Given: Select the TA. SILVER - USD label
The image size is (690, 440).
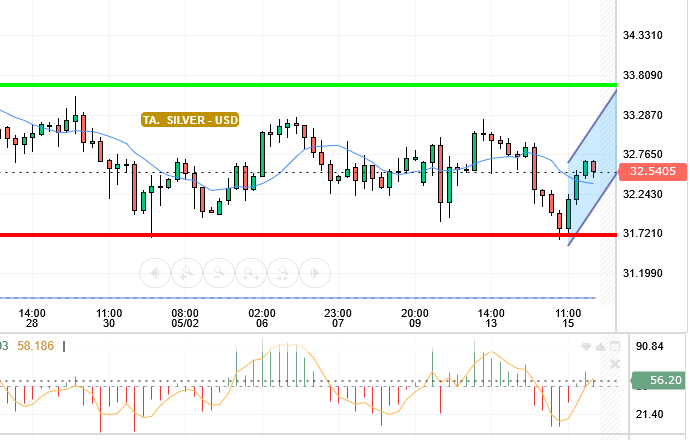Looking at the screenshot, I should [x=190, y=120].
